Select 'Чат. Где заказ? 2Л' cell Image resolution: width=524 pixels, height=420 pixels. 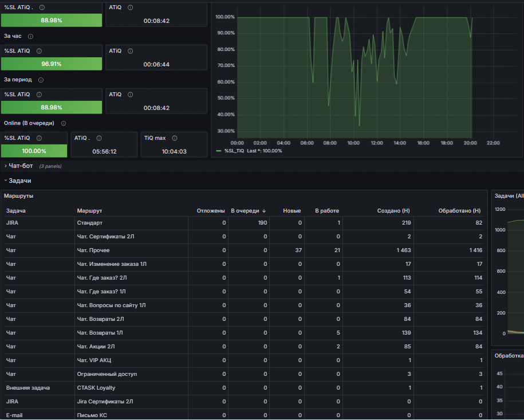(x=131, y=278)
